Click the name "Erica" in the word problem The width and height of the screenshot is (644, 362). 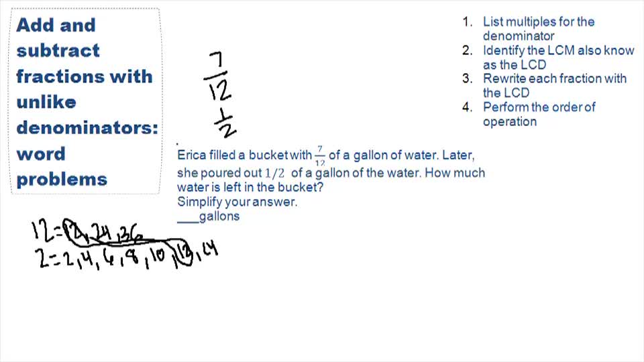click(192, 155)
